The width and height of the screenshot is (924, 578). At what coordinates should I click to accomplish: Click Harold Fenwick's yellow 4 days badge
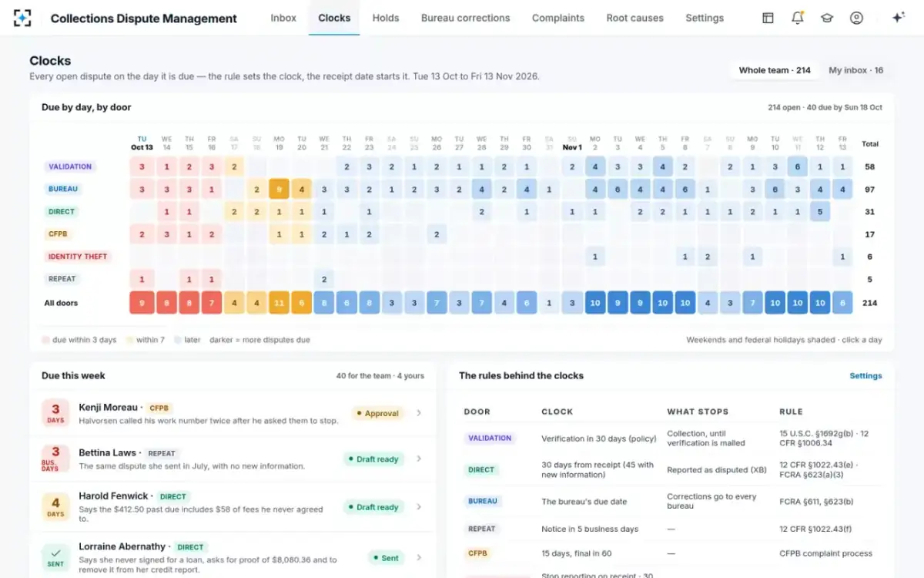(x=55, y=506)
